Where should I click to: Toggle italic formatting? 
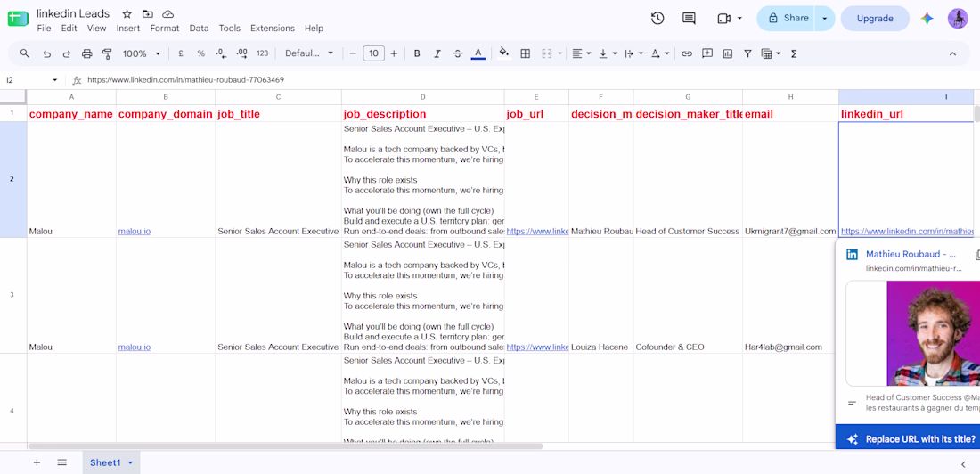[437, 53]
